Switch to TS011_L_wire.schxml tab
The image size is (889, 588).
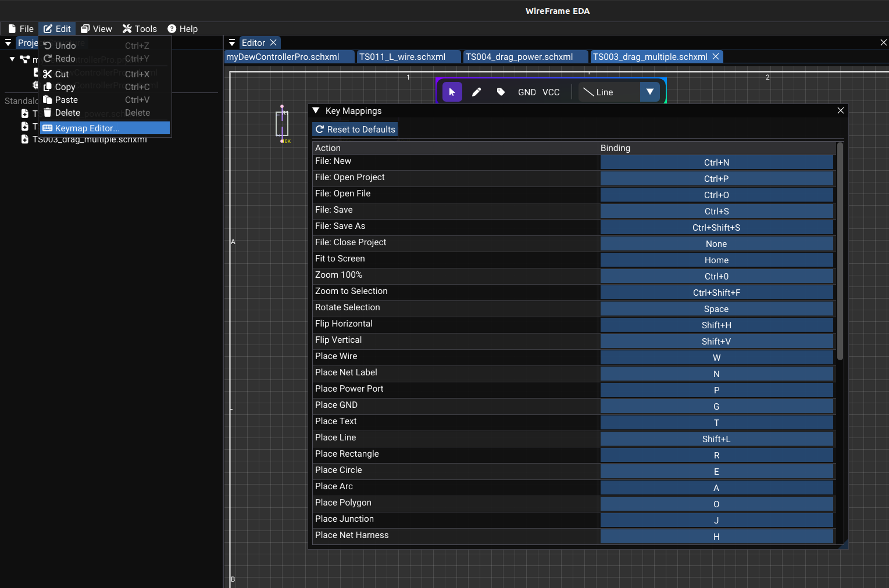tap(409, 56)
